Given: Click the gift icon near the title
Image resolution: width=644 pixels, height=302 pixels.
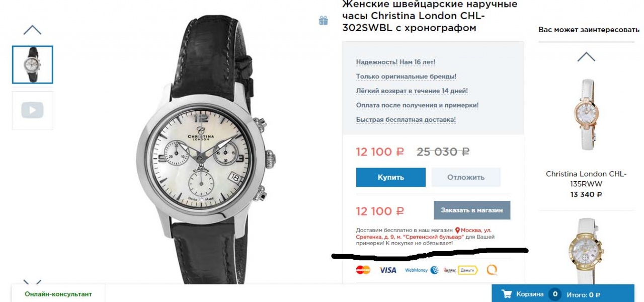Looking at the screenshot, I should pos(324,21).
